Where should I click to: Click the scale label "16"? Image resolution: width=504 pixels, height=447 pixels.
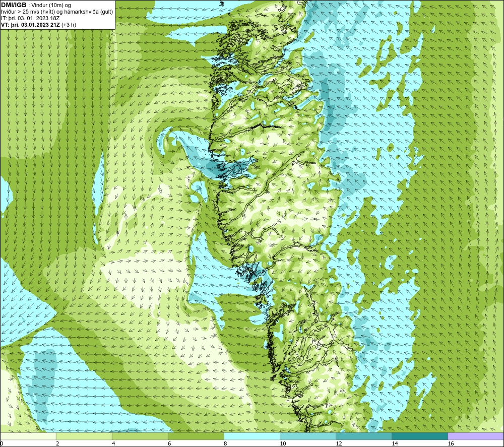[451, 443]
